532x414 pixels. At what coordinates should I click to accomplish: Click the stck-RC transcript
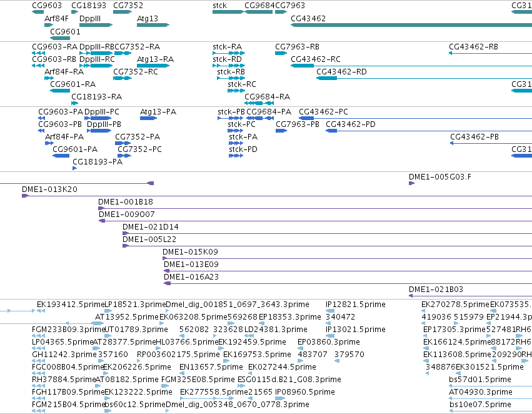(236, 91)
